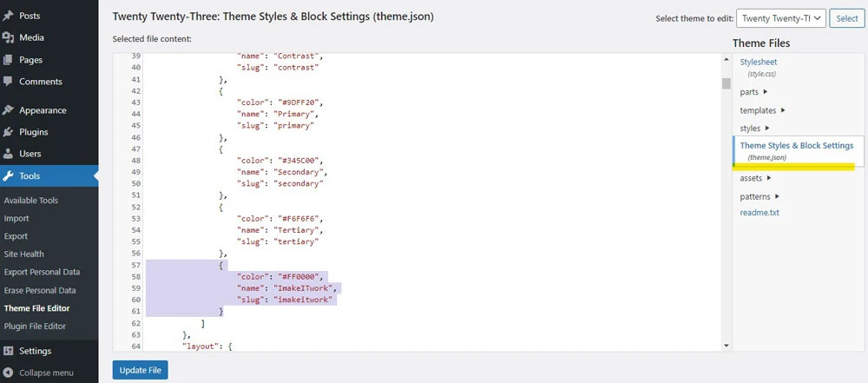Screen dimensions: 868x383
Task: Click the editor scrollbar down arrow
Action: (727, 346)
